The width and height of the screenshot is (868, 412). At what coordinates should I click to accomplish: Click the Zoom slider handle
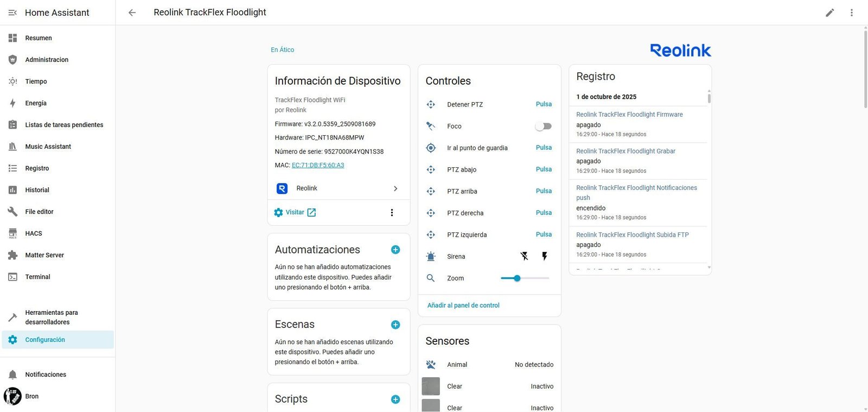517,278
